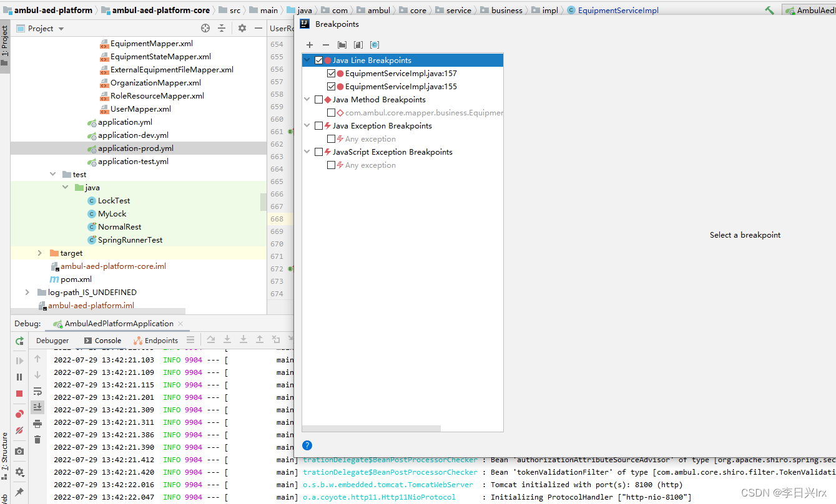The height and width of the screenshot is (504, 836).
Task: Click business breadcrumb segment
Action: (501, 10)
